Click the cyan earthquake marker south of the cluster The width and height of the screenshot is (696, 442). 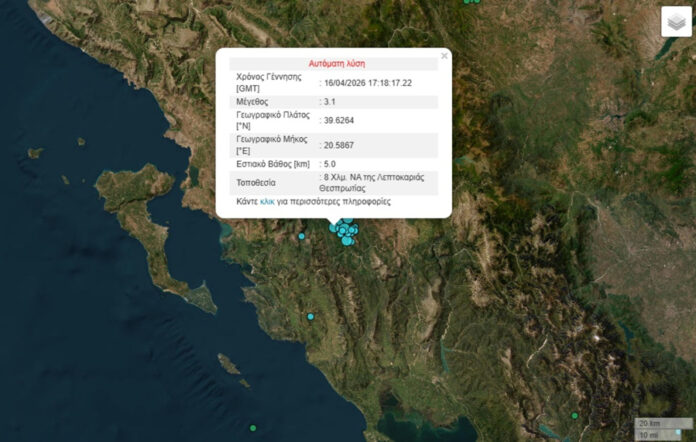tap(310, 316)
